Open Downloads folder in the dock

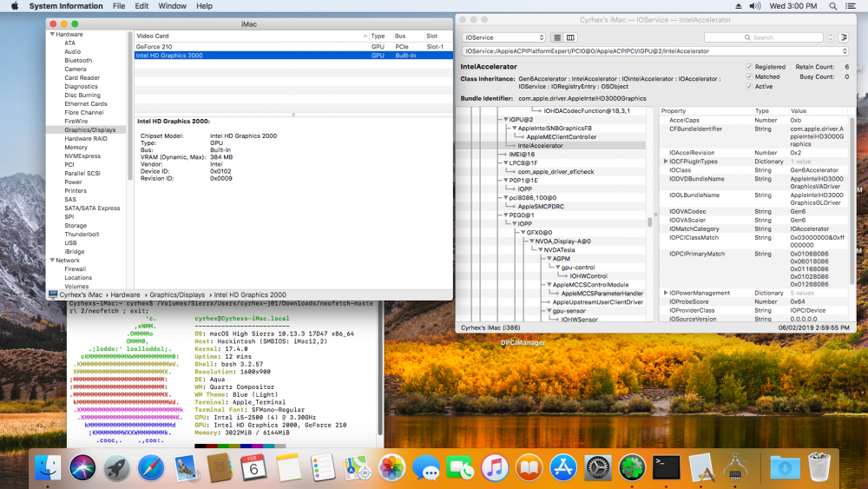coord(785,468)
